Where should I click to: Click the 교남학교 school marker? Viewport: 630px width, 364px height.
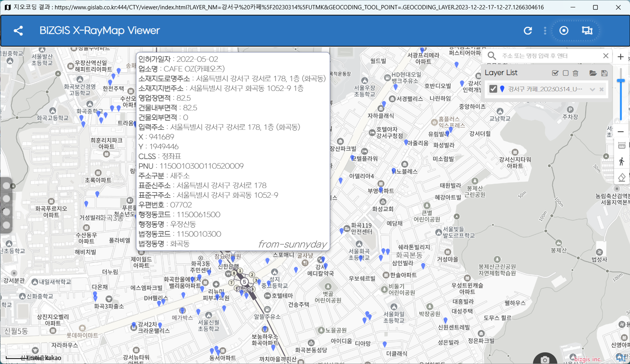500,111
